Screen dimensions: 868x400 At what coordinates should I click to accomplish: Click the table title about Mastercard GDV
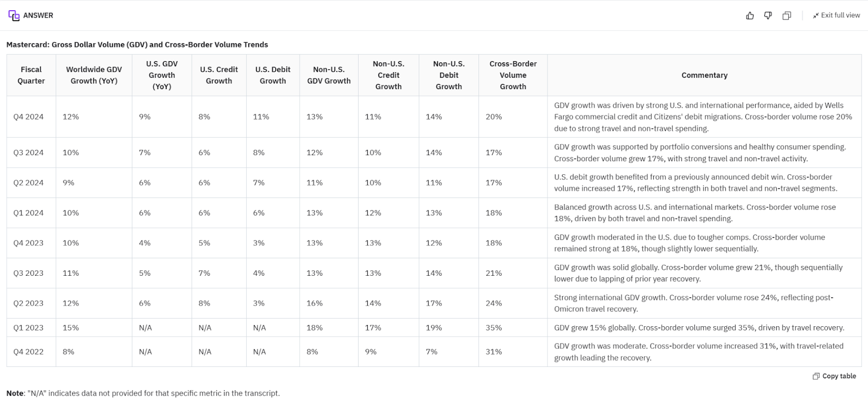[x=137, y=45]
